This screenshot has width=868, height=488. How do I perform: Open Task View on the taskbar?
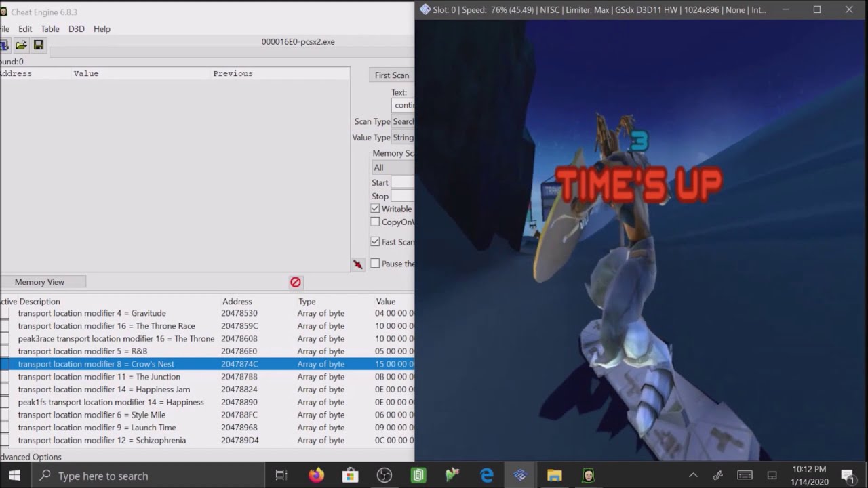[x=281, y=476]
